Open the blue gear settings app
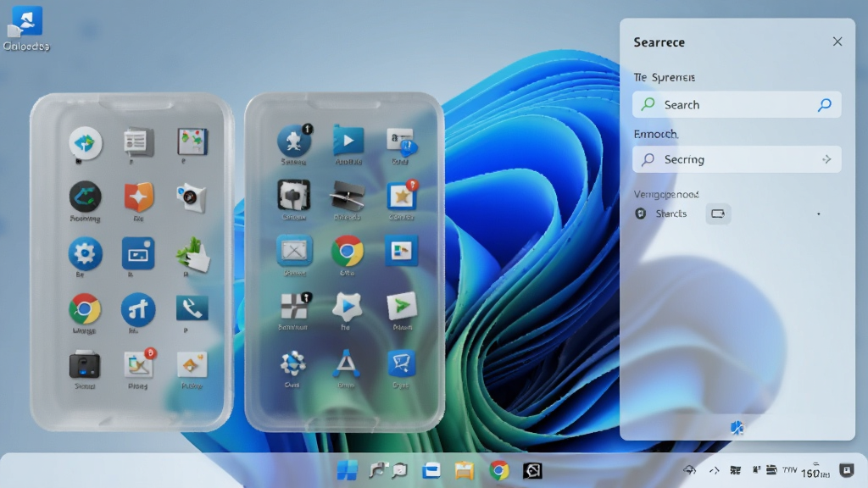 [86, 253]
